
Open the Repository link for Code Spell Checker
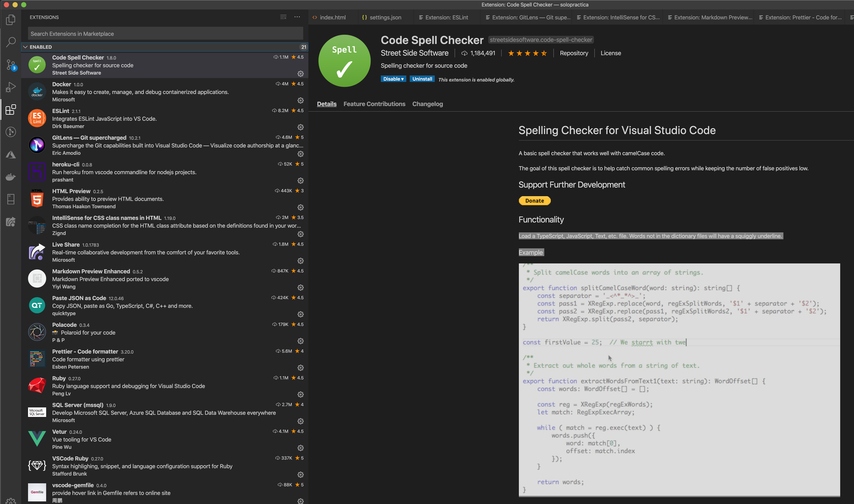[574, 53]
